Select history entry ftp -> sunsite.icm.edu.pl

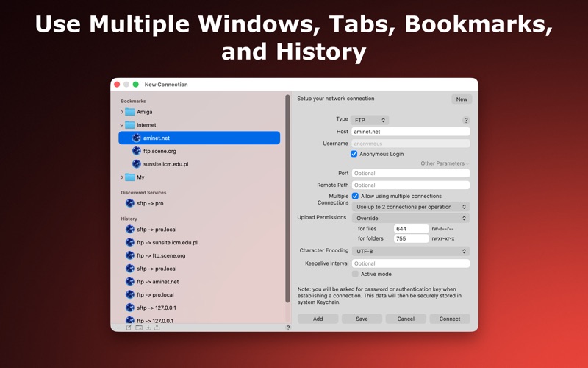pos(199,243)
